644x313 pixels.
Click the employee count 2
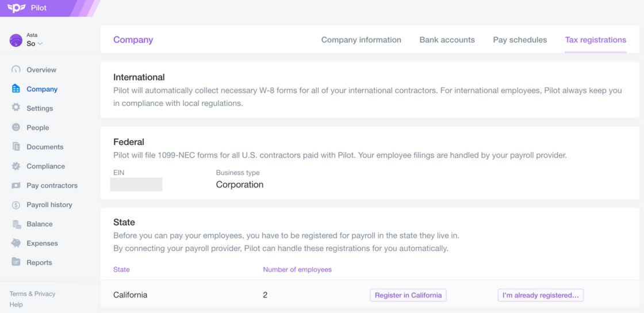pos(265,295)
